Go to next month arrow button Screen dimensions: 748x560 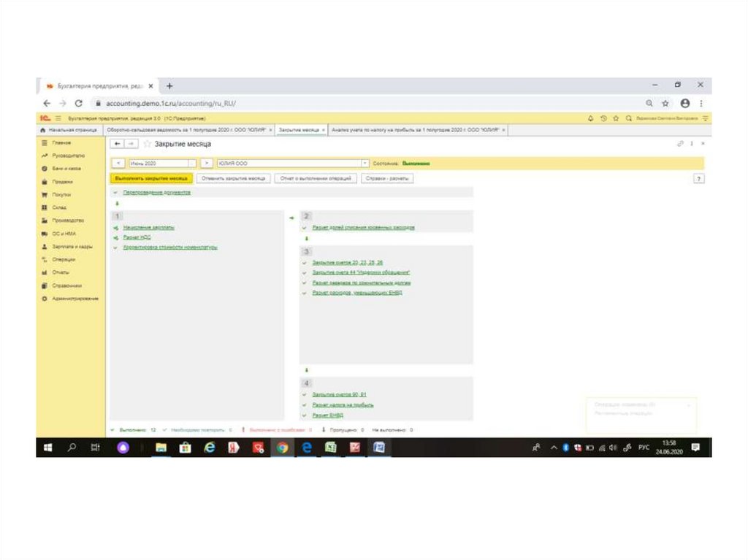tap(207, 164)
